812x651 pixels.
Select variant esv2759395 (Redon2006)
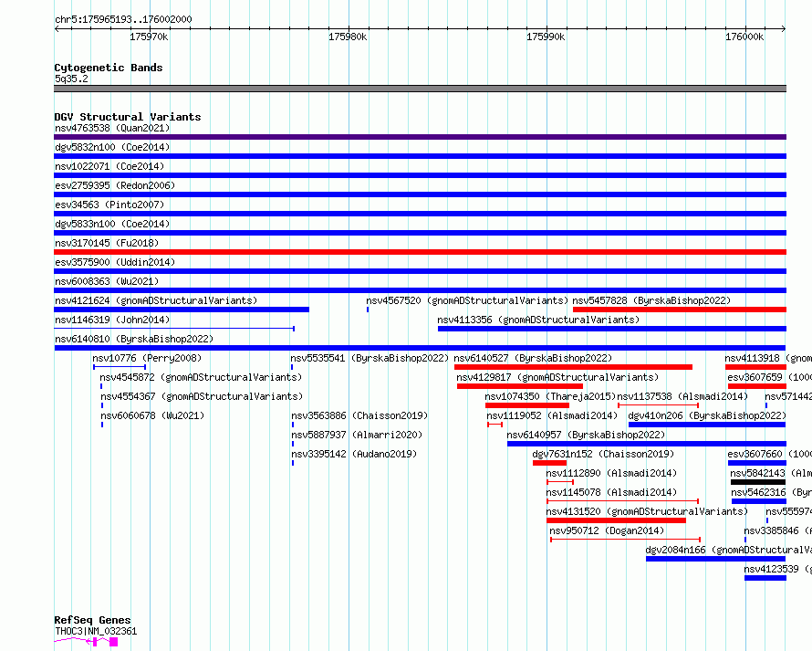(x=115, y=185)
